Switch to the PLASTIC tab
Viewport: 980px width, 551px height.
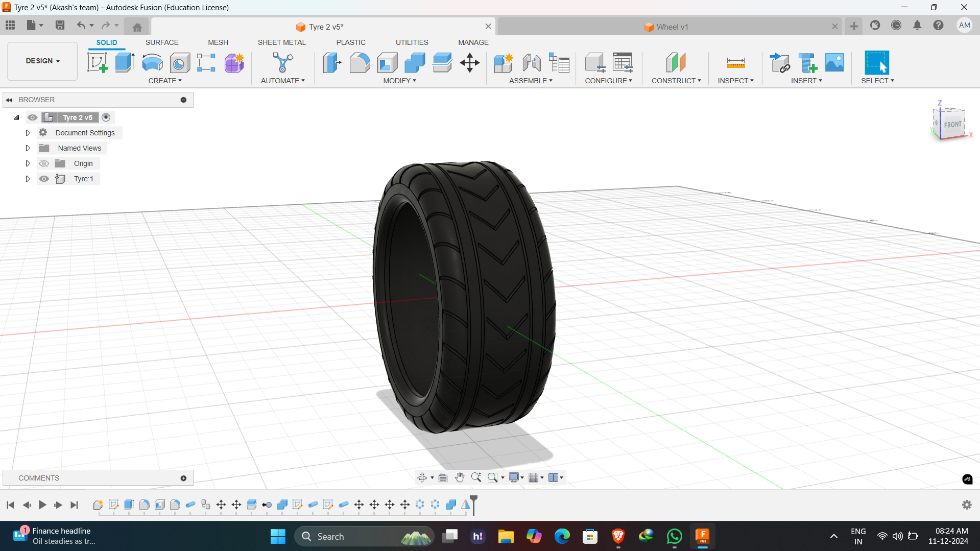(351, 42)
